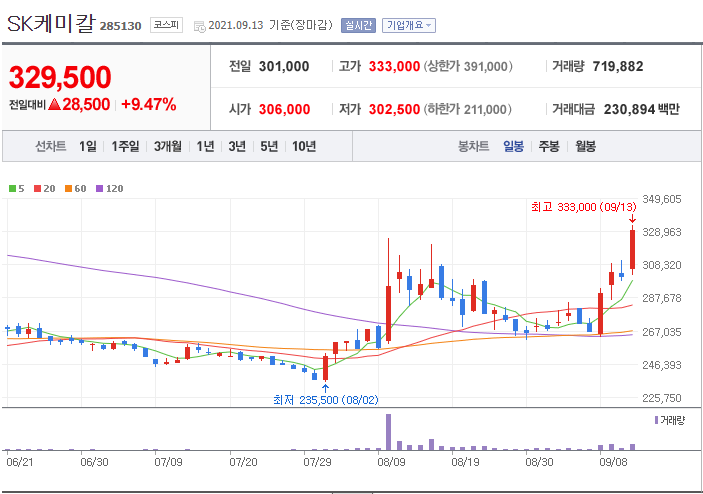
Task: Open the 기업개요 dropdown
Action: click(x=409, y=26)
